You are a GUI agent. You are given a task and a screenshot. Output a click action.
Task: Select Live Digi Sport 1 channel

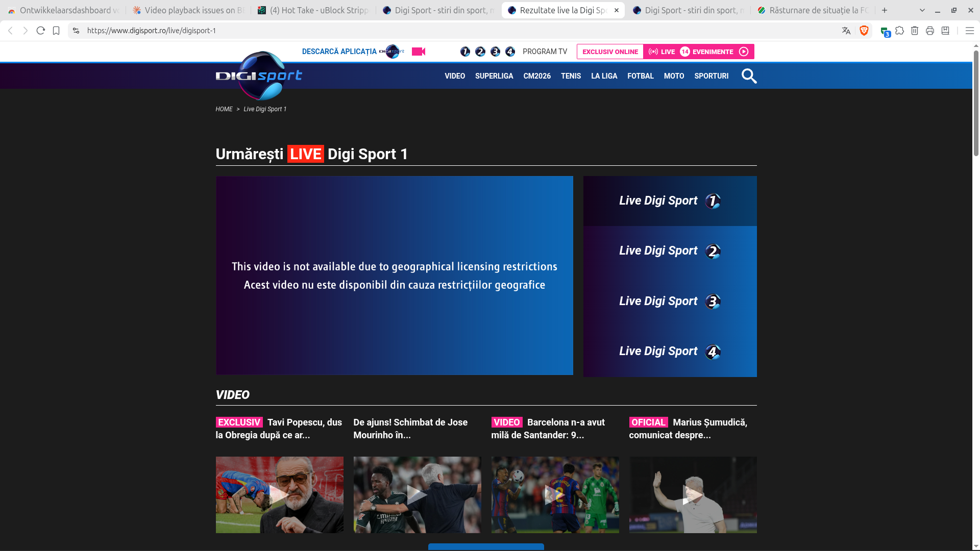(x=670, y=201)
